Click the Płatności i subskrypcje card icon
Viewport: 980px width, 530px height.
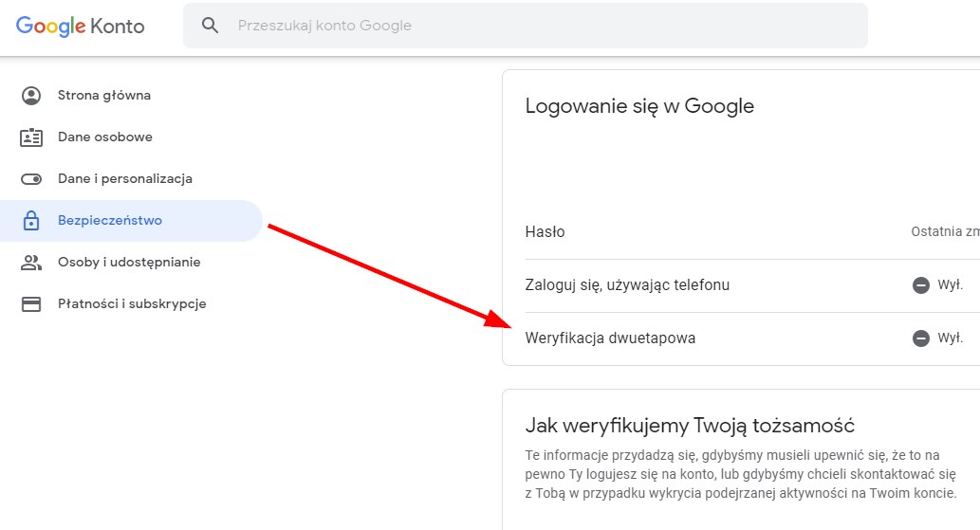31,304
